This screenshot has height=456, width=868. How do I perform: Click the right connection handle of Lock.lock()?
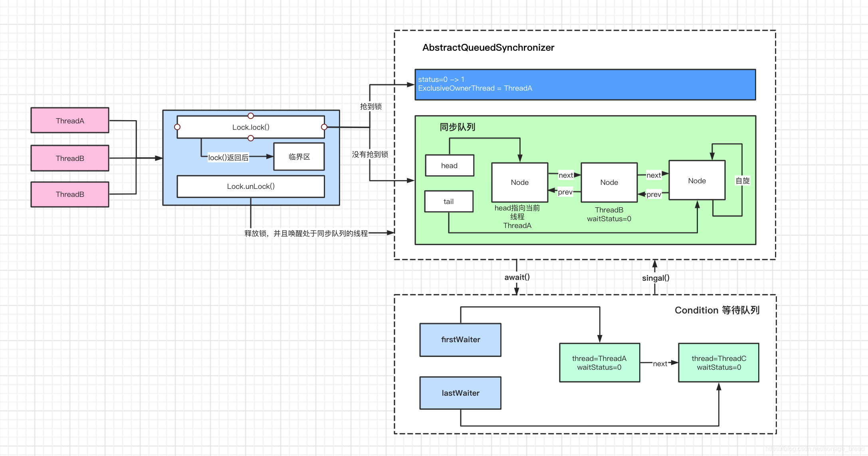[324, 127]
